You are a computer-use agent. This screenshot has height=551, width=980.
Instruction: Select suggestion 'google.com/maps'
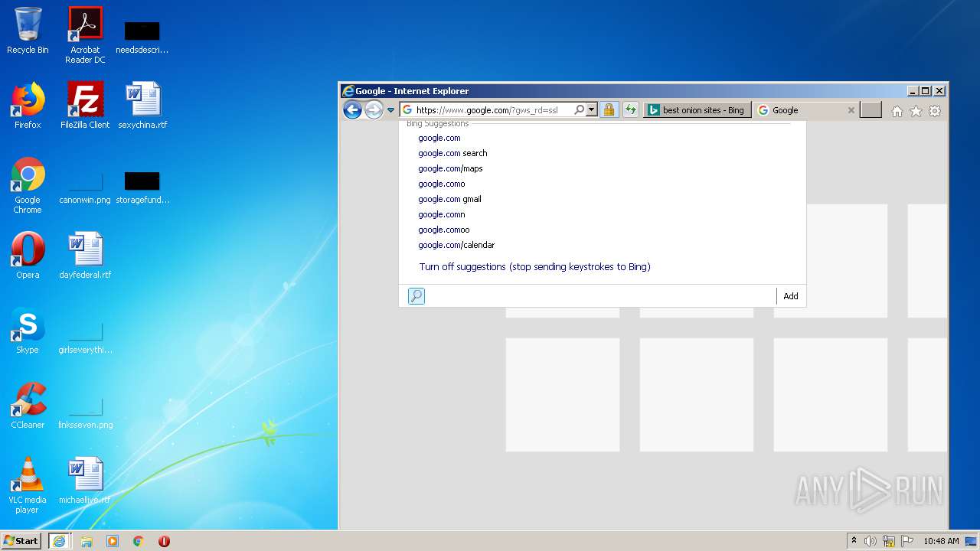(450, 168)
